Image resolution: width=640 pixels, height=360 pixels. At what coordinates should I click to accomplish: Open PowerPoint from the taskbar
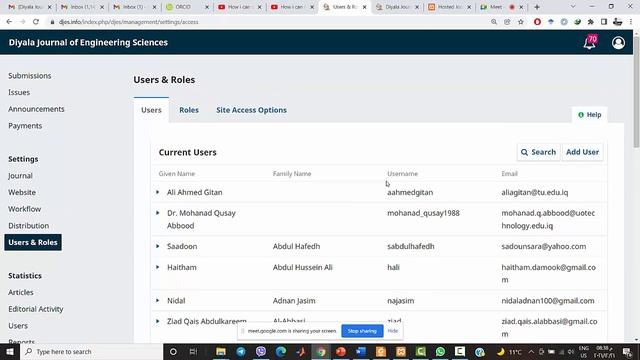tap(341, 351)
